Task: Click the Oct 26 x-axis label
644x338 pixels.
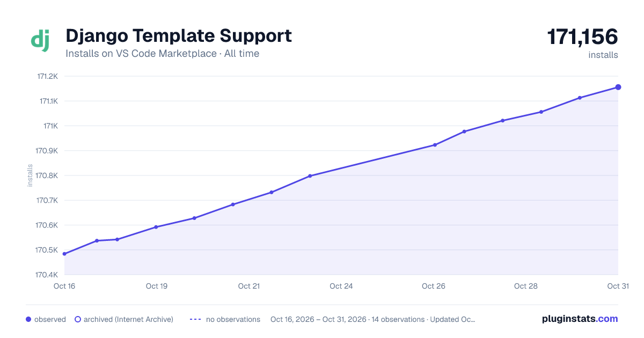Action: coord(434,286)
